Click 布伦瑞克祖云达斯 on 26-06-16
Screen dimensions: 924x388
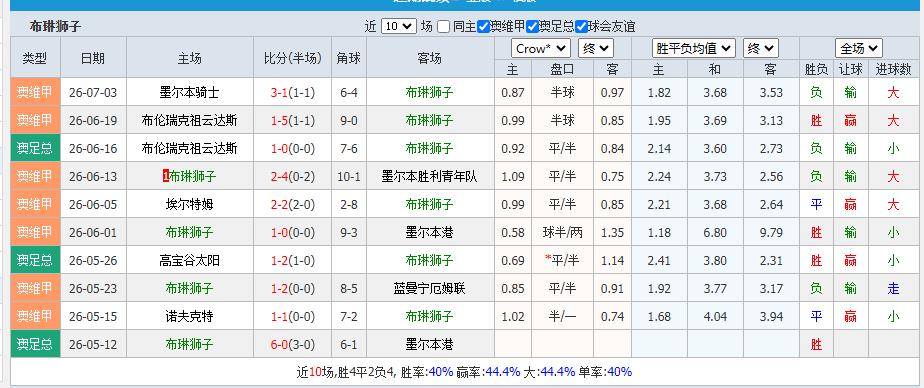click(190, 149)
